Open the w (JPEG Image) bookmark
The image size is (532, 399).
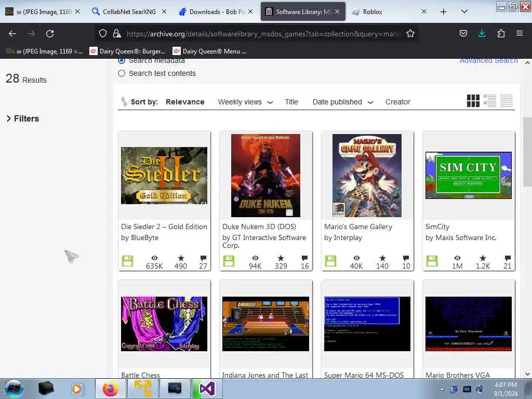(45, 51)
